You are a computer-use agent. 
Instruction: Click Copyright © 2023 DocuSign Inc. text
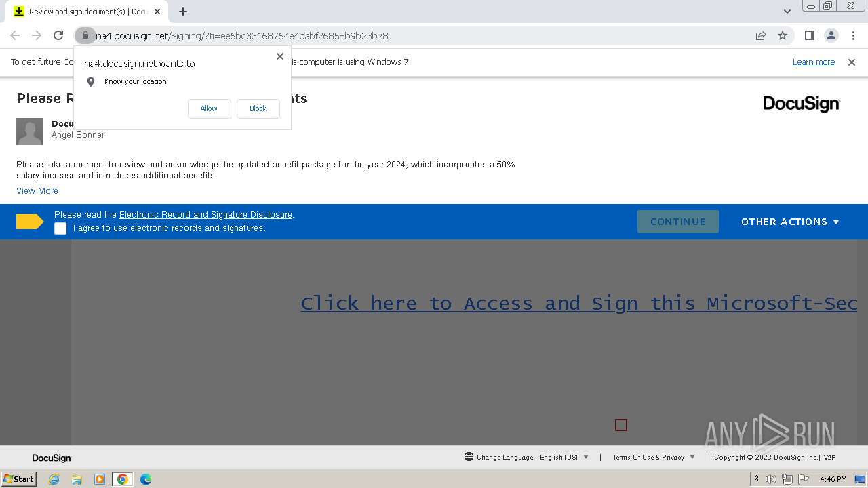(x=766, y=457)
